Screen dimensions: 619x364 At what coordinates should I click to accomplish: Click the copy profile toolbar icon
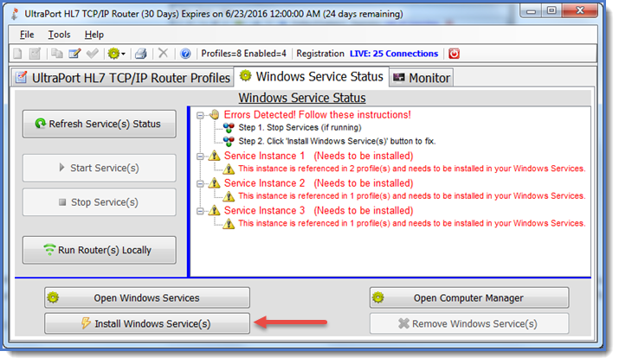(x=56, y=54)
